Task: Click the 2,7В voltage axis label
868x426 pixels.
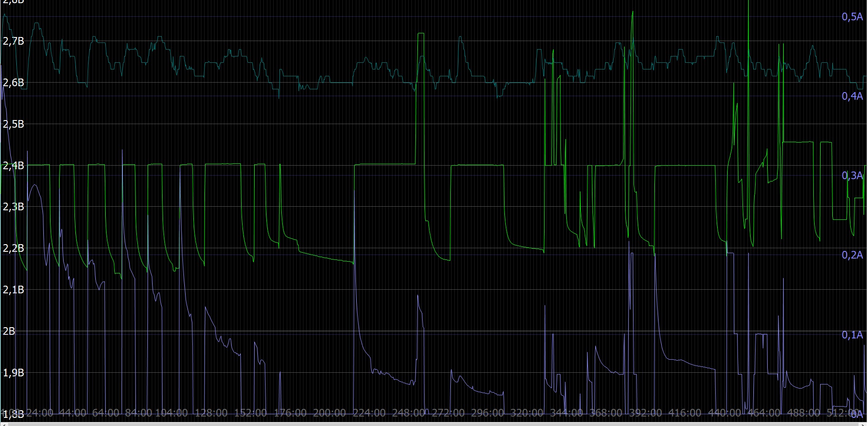Action: tap(13, 42)
